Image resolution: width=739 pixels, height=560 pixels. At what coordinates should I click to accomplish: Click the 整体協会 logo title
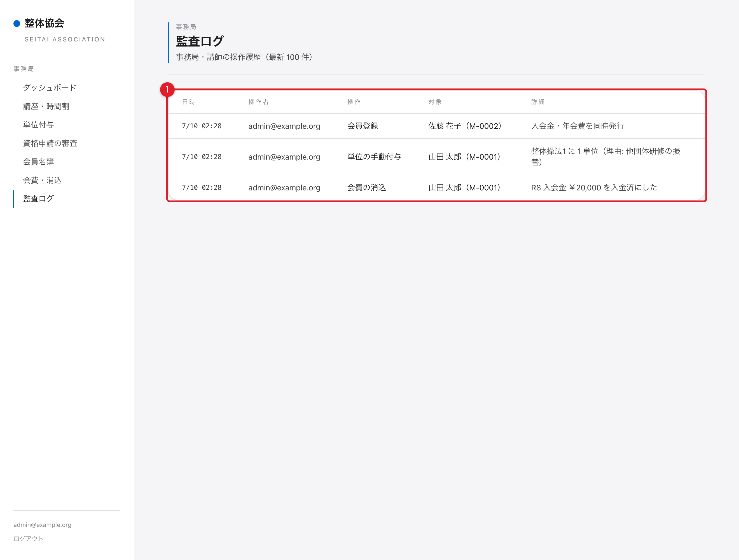[x=45, y=23]
